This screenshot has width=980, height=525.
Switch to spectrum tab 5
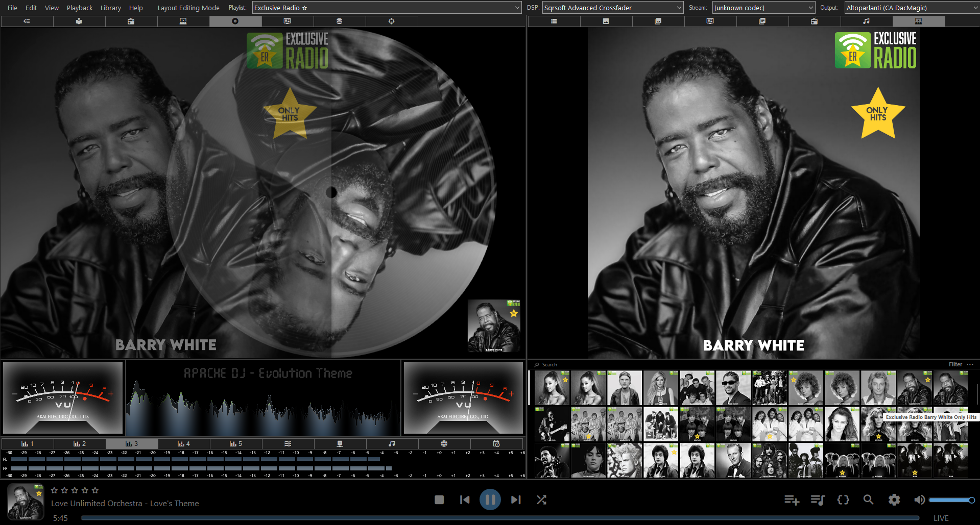pyautogui.click(x=236, y=444)
